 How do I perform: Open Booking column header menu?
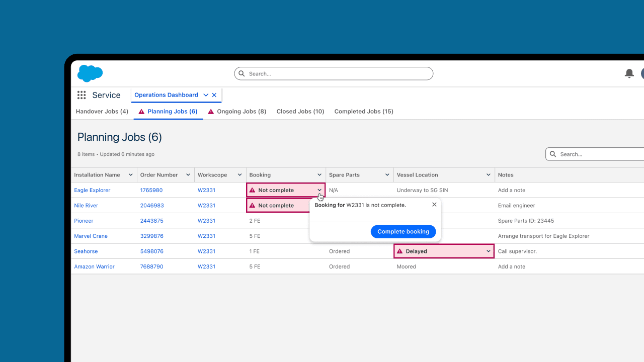319,175
